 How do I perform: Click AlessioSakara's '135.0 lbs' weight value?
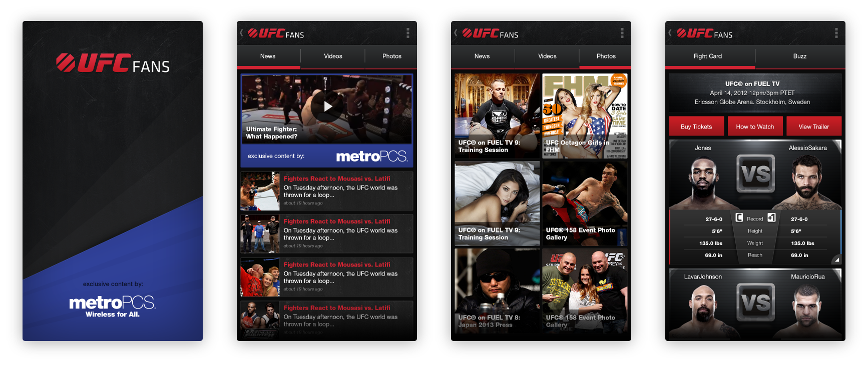pos(802,243)
